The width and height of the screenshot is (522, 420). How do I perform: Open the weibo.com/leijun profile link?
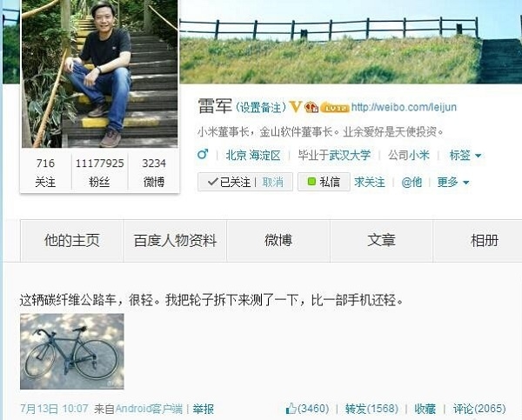pos(404,107)
